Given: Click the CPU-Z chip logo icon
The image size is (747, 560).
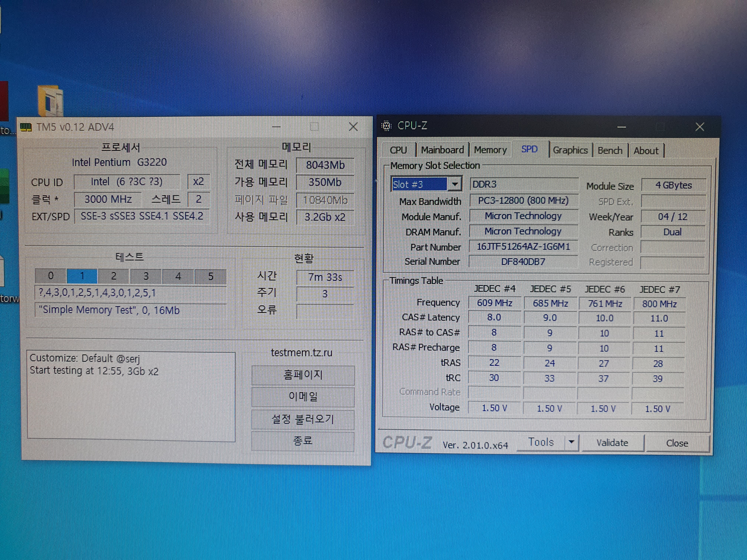Looking at the screenshot, I should click(386, 126).
